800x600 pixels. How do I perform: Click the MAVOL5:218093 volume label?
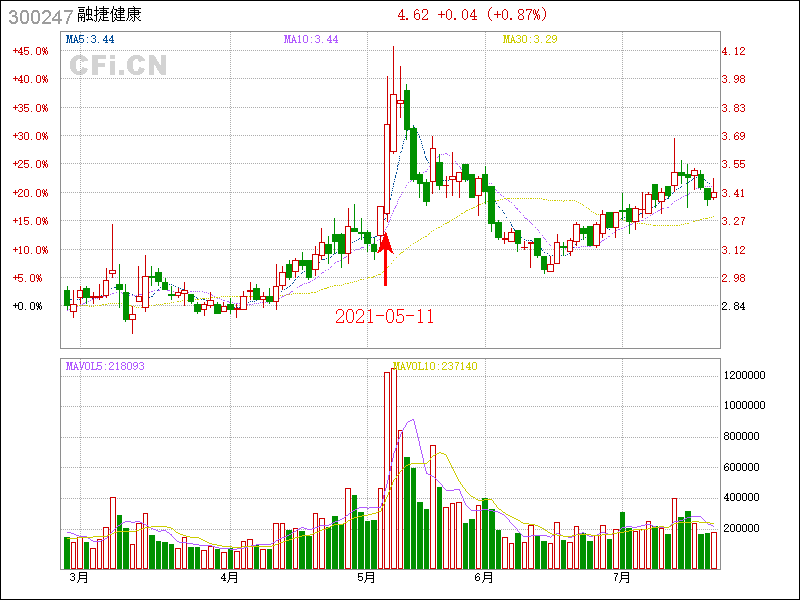click(x=105, y=366)
